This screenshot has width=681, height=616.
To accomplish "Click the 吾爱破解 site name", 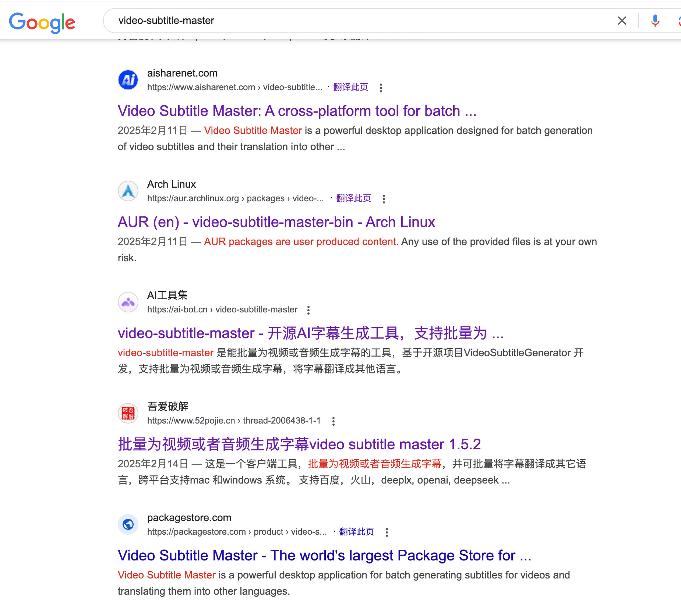I will coord(168,406).
